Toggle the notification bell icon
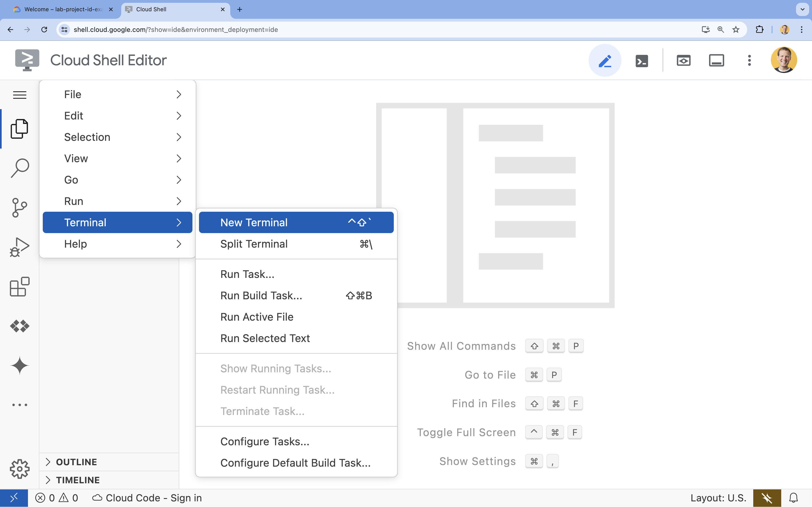Screen dimensions: 812x507 click(x=794, y=498)
